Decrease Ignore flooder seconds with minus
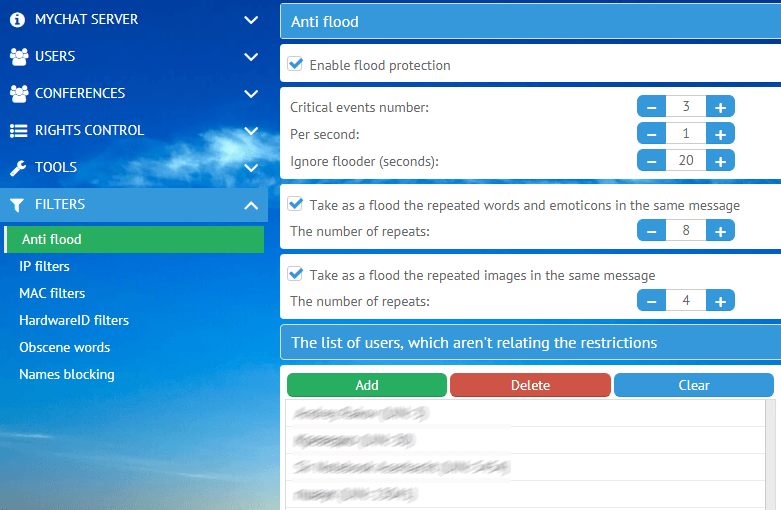The image size is (781, 510). (x=651, y=160)
